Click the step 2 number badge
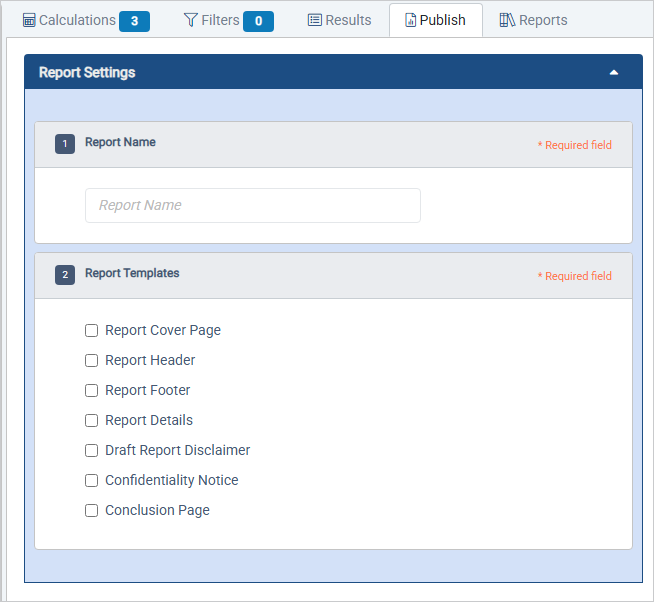 (65, 275)
